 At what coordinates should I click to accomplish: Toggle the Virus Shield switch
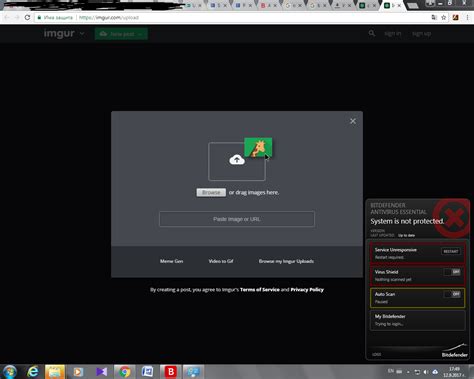(x=452, y=272)
